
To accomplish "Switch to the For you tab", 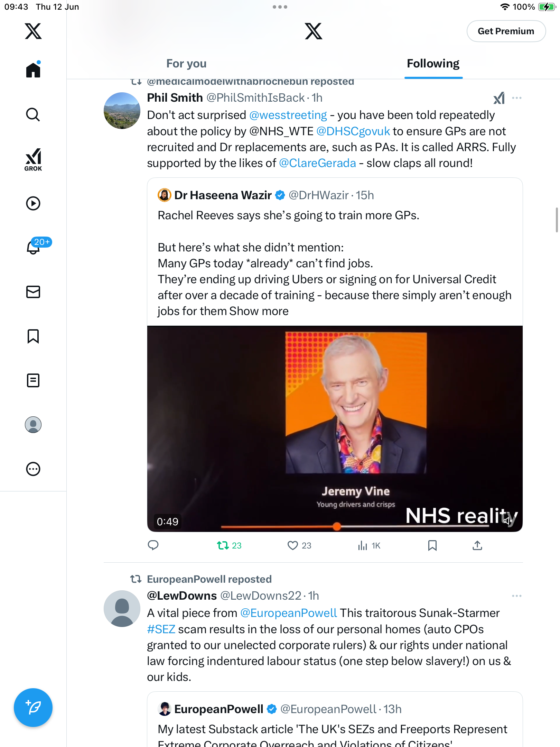I will coord(186,64).
